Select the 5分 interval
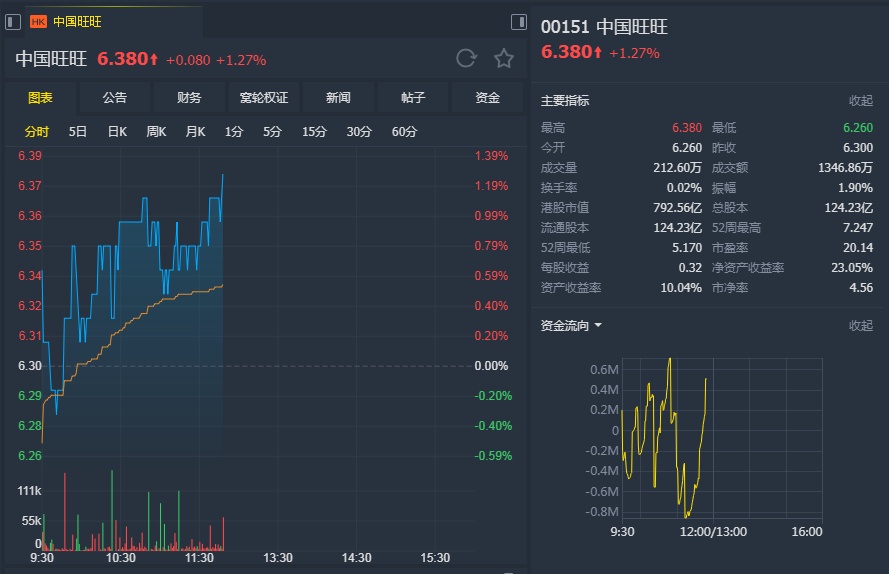 coord(272,132)
